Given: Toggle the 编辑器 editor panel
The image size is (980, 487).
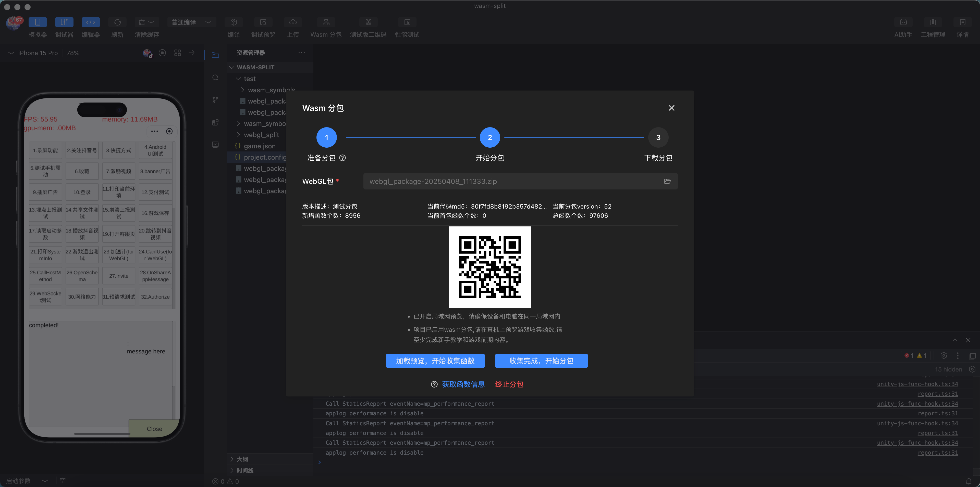Looking at the screenshot, I should click(91, 22).
